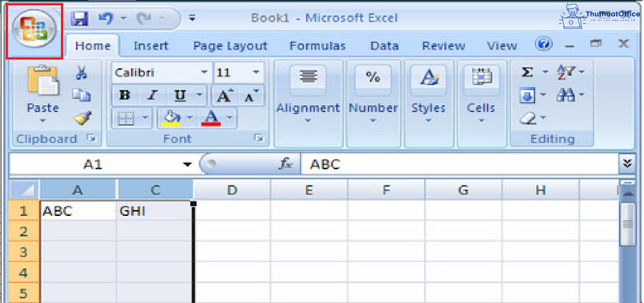Open the Find & Select icon
Screen dimensions: 644x303
pos(567,95)
